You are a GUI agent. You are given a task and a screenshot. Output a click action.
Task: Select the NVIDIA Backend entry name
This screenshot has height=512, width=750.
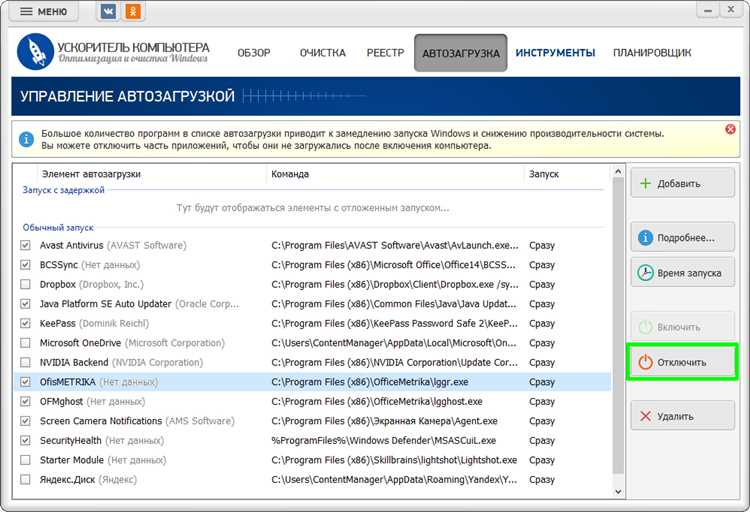click(74, 362)
